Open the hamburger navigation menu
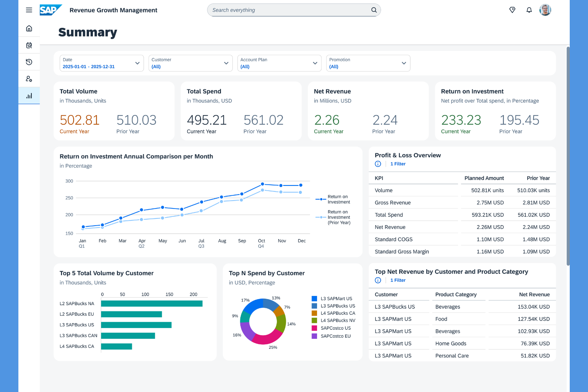The height and width of the screenshot is (392, 588). point(29,10)
